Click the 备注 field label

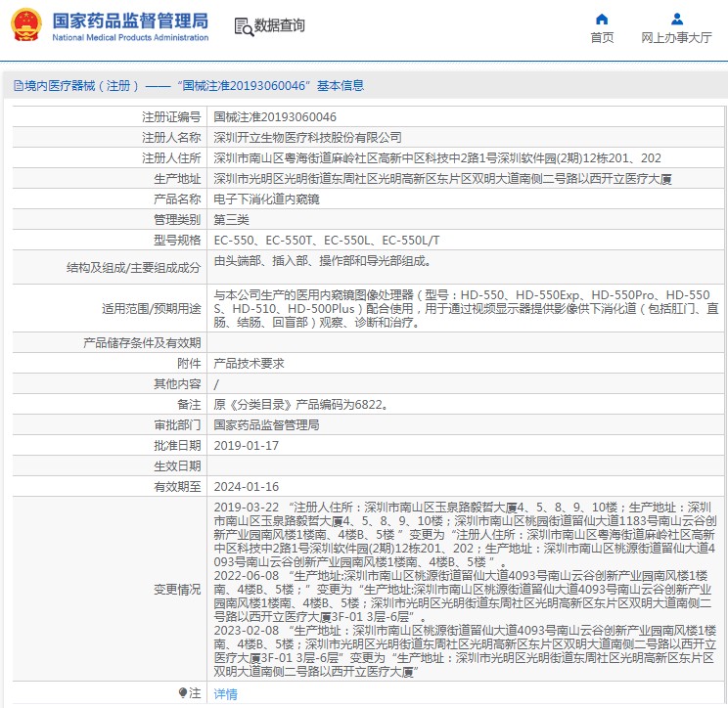pos(189,405)
